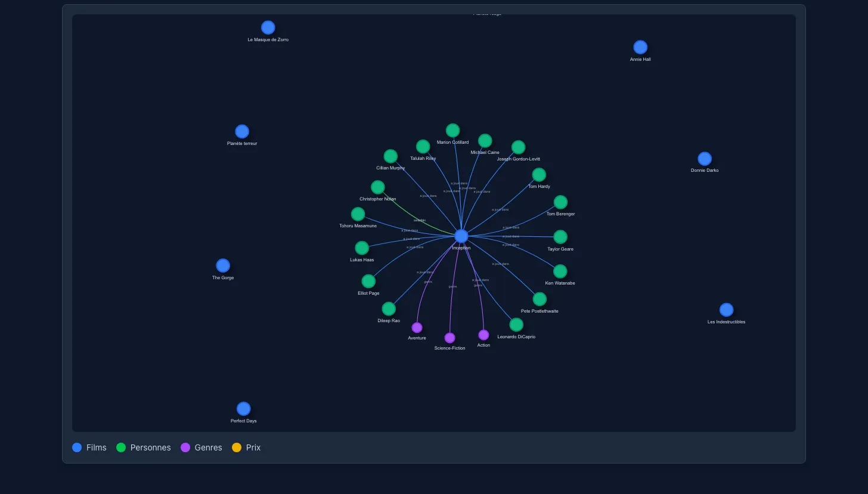
Task: Select the Annie Hall film node
Action: (640, 47)
